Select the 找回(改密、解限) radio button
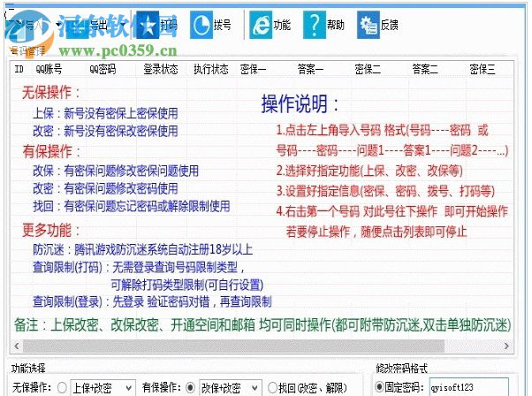 (272, 387)
